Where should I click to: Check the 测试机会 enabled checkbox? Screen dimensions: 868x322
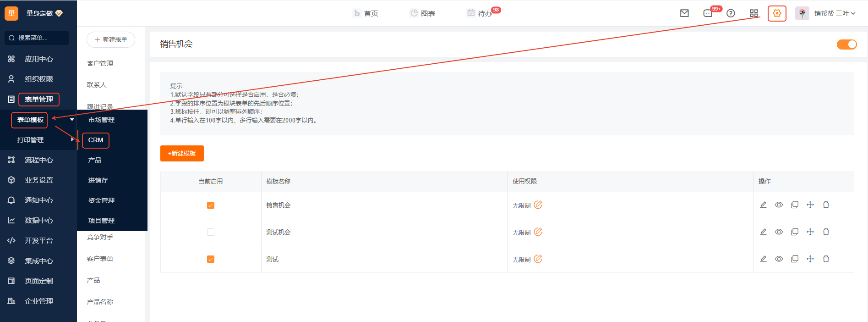point(211,232)
